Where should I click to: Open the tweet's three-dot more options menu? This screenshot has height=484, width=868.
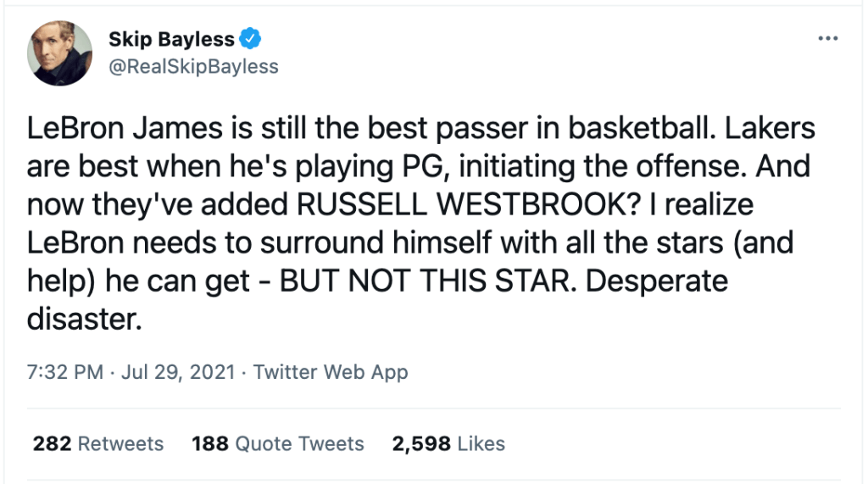coord(826,39)
